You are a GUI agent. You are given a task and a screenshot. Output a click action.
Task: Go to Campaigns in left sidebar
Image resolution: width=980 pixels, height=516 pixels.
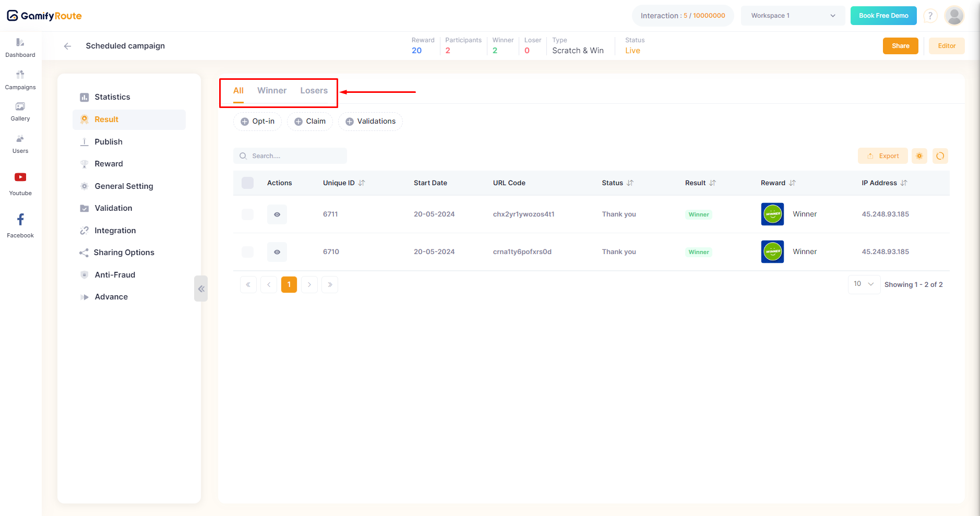[x=20, y=76]
